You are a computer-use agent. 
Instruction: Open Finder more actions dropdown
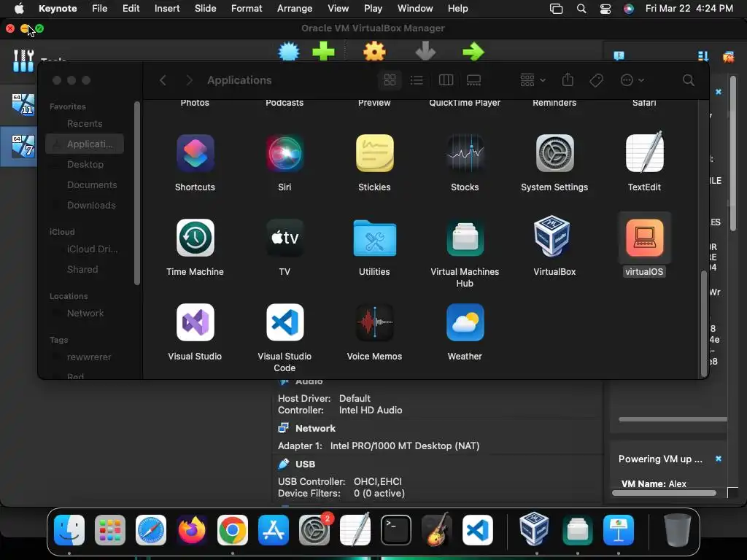click(x=632, y=80)
